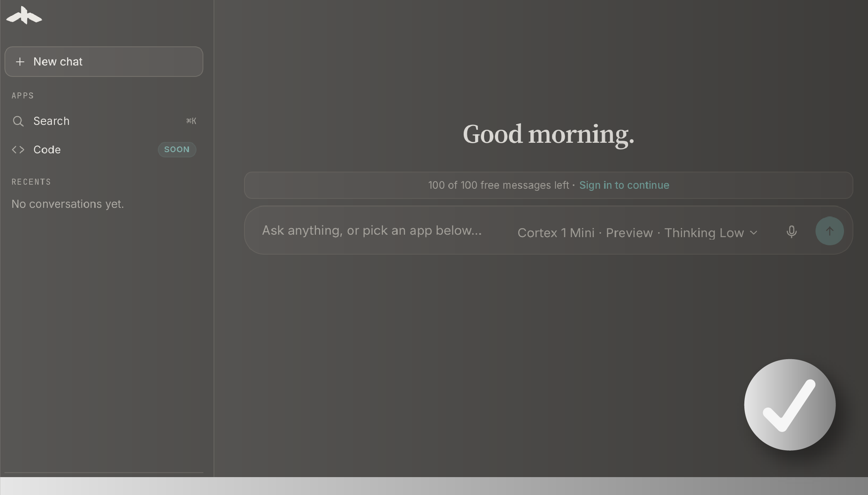This screenshot has height=495, width=868.
Task: Open the Cortex 1 Mini model dropdown
Action: 637,233
